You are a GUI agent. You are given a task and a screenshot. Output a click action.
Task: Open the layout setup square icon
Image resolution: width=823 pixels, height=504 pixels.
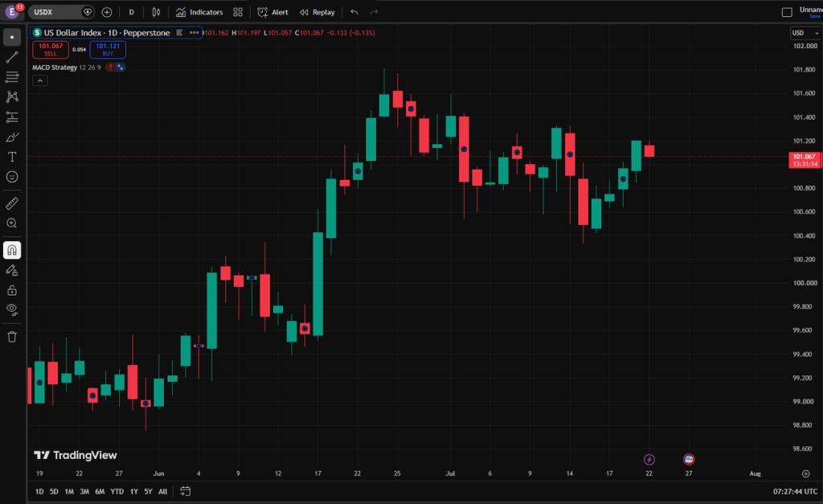coord(787,12)
